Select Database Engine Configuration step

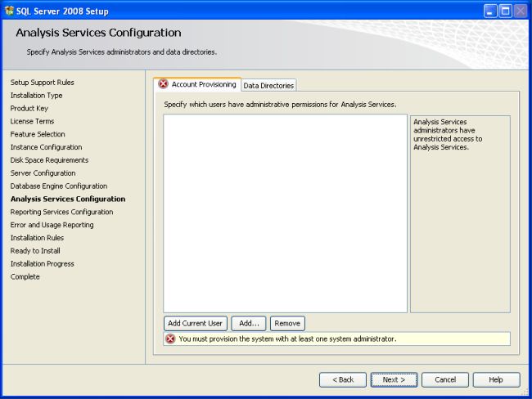point(59,186)
